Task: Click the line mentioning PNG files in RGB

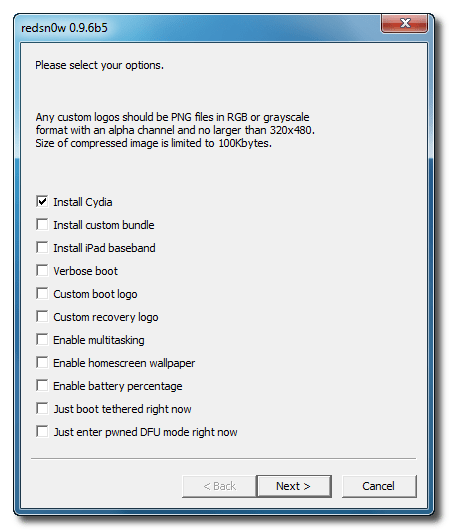Action: click(172, 117)
